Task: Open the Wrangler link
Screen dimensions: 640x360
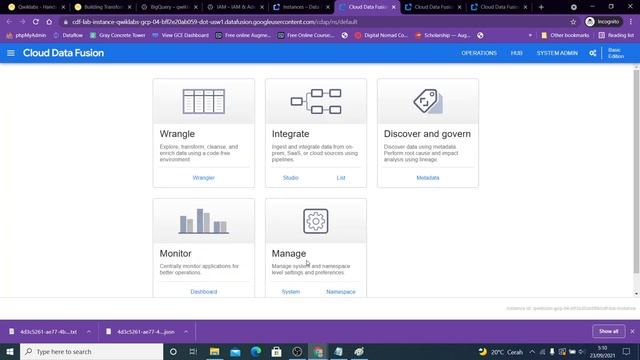Action: 204,178
